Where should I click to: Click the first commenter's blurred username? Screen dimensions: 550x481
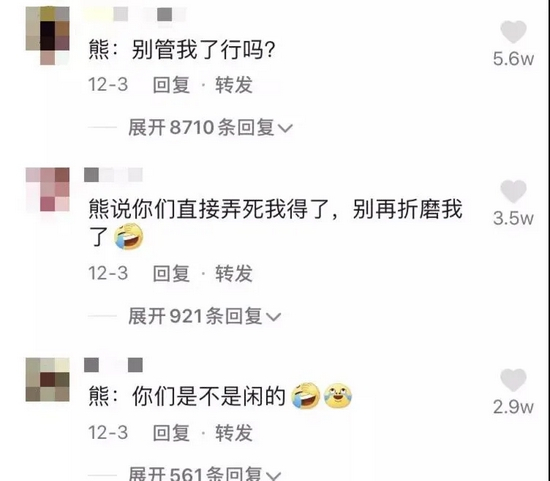(135, 15)
